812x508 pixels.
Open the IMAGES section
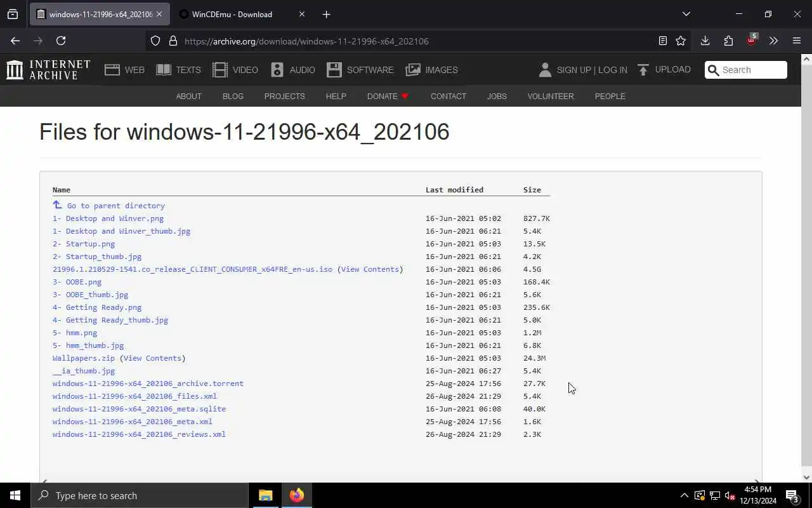pos(431,70)
